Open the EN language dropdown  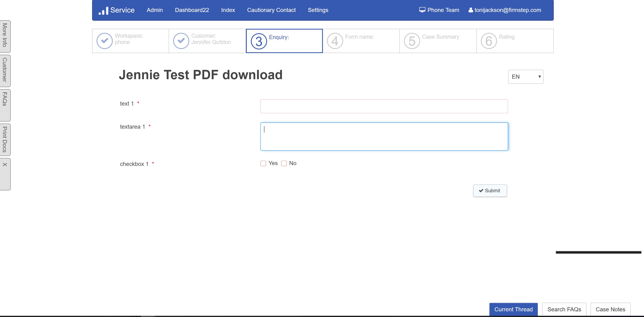[x=526, y=77]
